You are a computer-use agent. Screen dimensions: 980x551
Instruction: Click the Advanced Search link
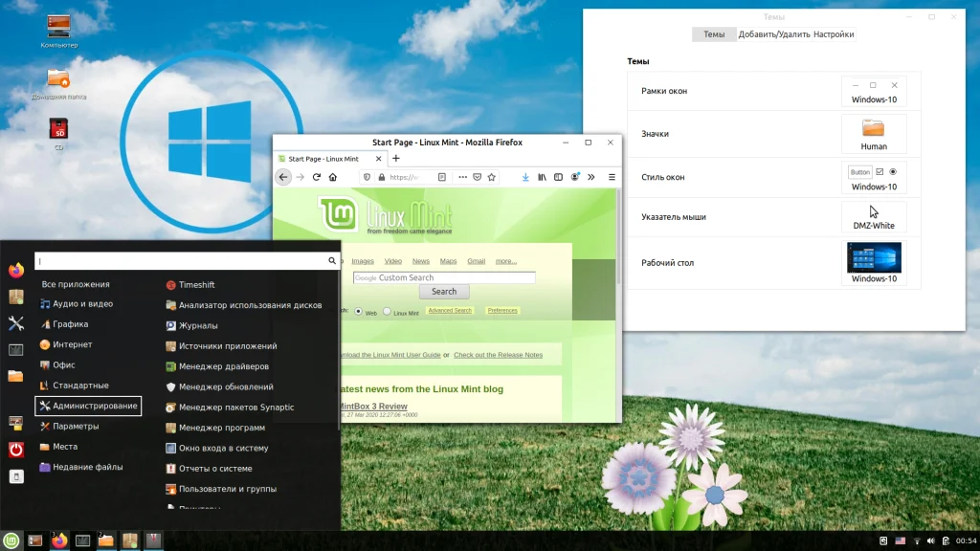pyautogui.click(x=450, y=311)
